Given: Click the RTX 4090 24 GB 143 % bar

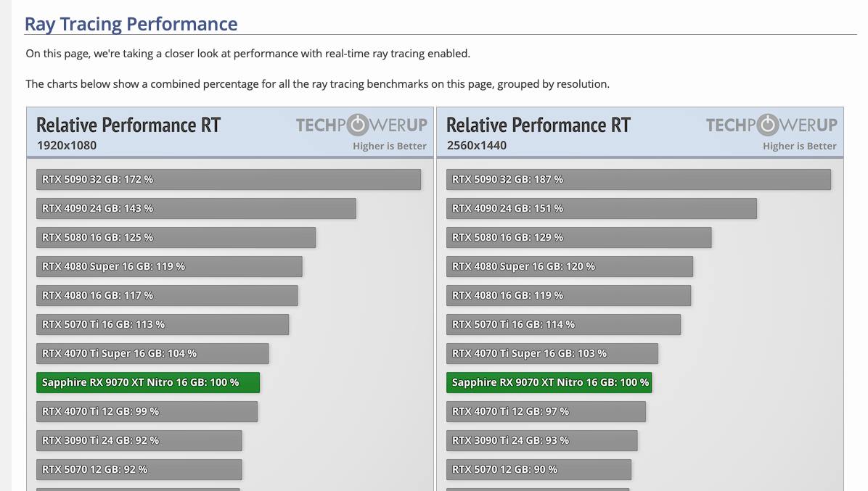Looking at the screenshot, I should coord(196,209).
